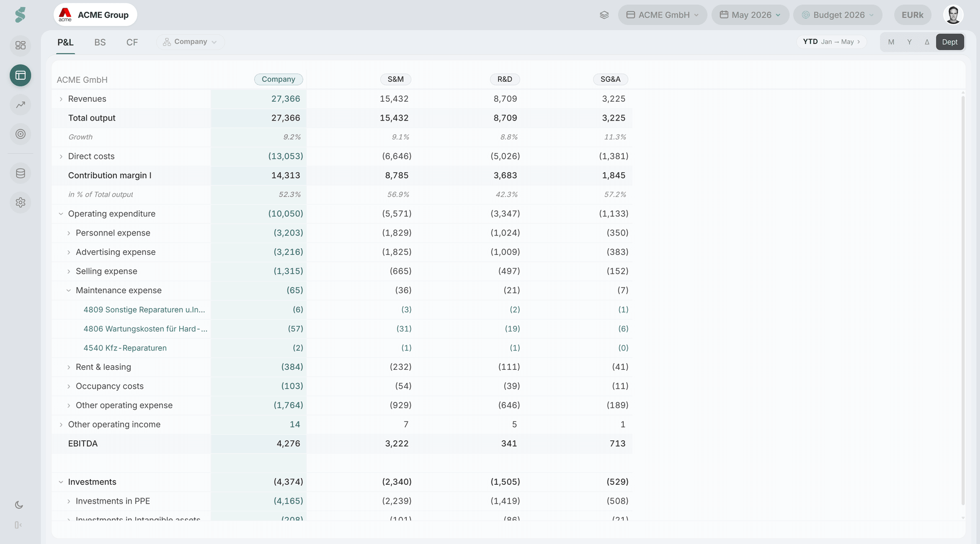
Task: Open the ACME GmbH entity dropdown
Action: click(x=663, y=15)
